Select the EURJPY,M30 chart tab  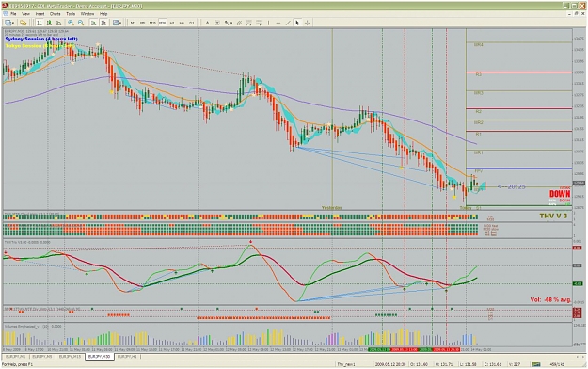pyautogui.click(x=100, y=356)
